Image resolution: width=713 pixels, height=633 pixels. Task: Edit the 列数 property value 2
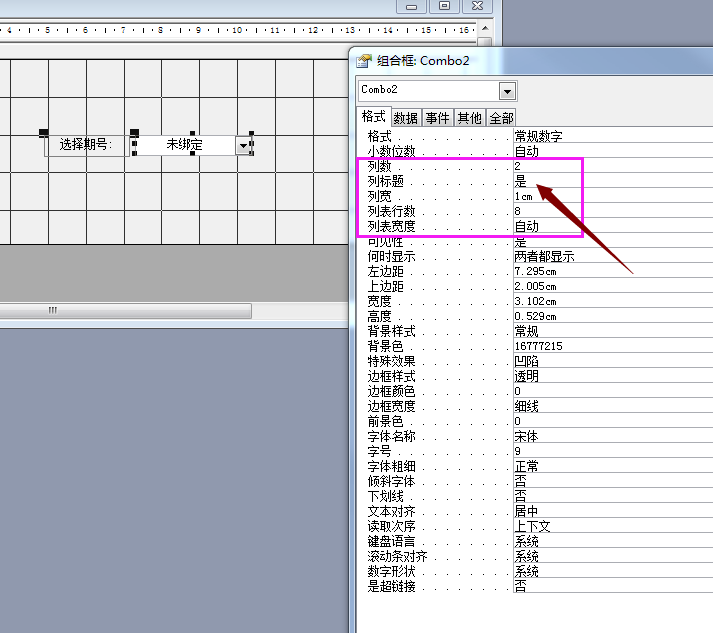coord(613,166)
